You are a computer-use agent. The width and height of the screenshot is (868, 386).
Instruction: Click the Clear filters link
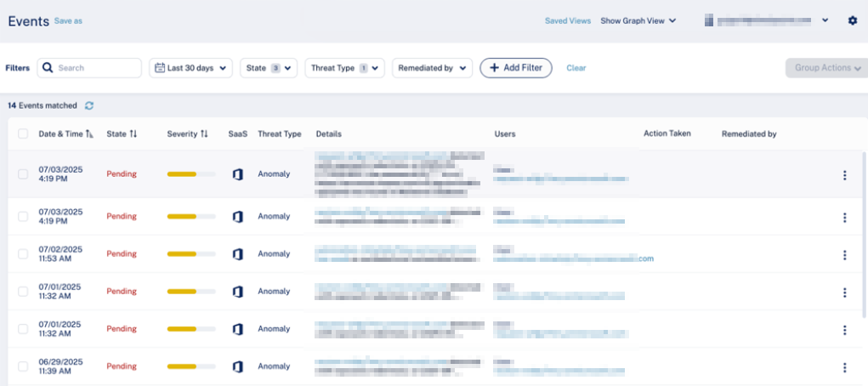tap(576, 68)
